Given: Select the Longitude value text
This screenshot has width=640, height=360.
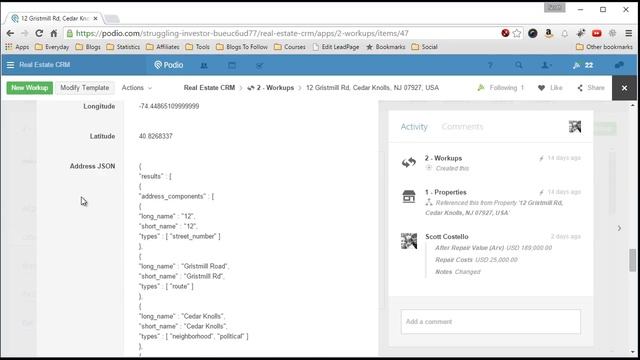Looking at the screenshot, I should click(x=169, y=106).
